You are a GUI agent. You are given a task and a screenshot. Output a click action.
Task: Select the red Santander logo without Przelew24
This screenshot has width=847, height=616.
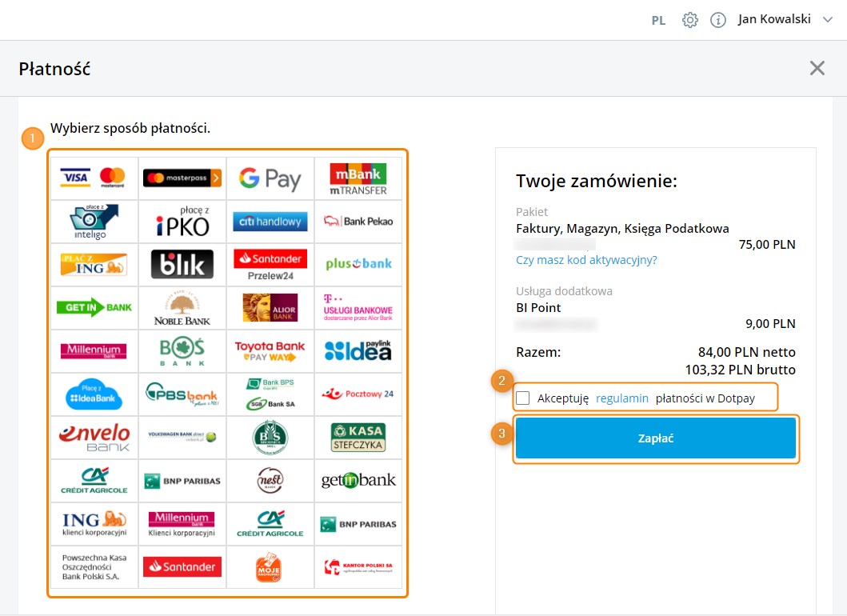[x=182, y=567]
